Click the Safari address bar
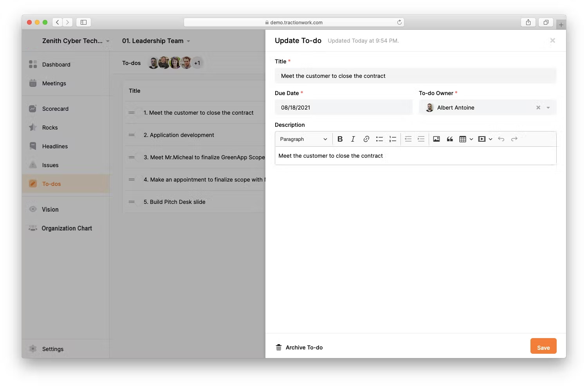Screen dimensions: 588x387 (x=294, y=22)
